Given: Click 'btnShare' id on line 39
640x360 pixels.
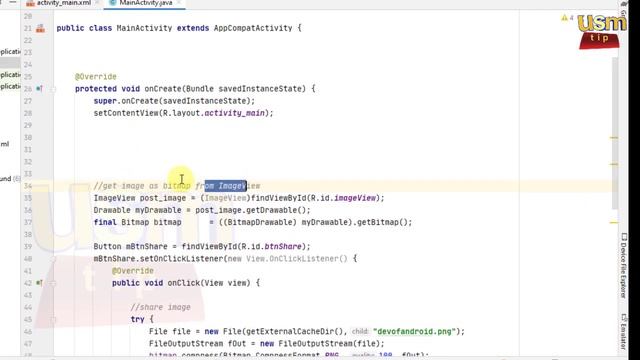Looking at the screenshot, I should [x=283, y=247].
